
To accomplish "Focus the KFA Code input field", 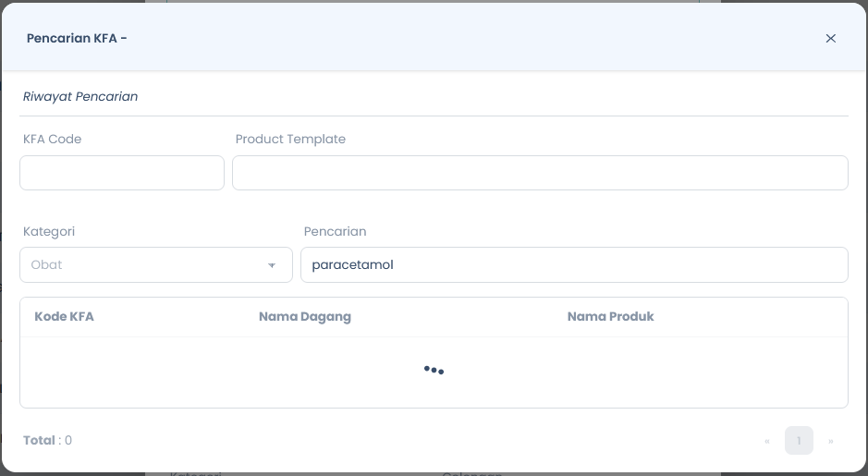I will click(x=122, y=173).
